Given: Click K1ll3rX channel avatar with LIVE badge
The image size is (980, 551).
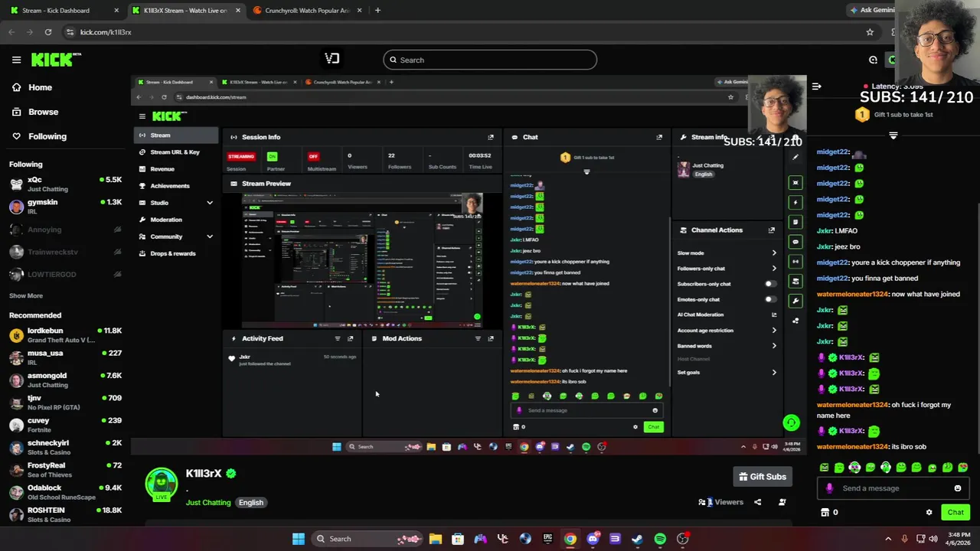Looking at the screenshot, I should tap(161, 484).
